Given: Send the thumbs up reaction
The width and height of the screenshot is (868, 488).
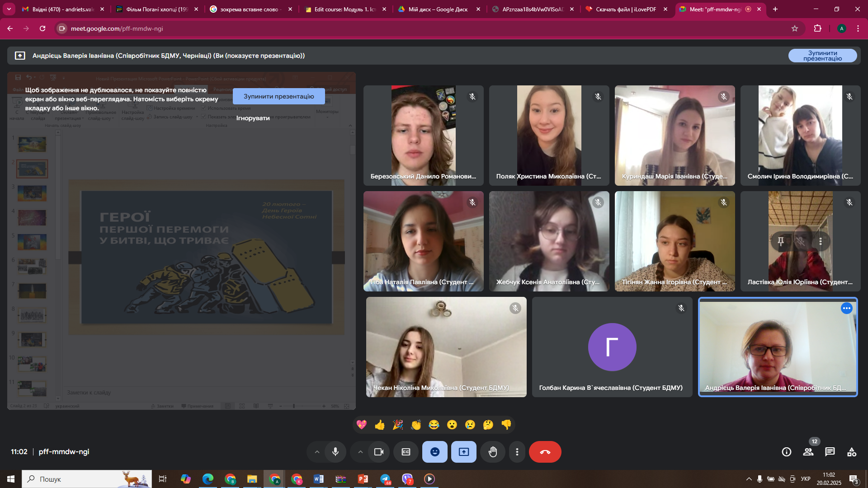Looking at the screenshot, I should coord(380,425).
